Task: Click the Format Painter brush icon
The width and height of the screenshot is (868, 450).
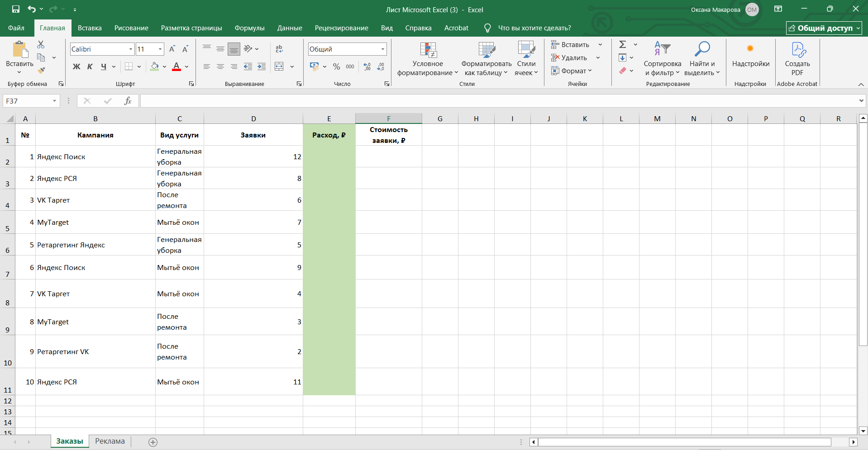Action: point(41,70)
